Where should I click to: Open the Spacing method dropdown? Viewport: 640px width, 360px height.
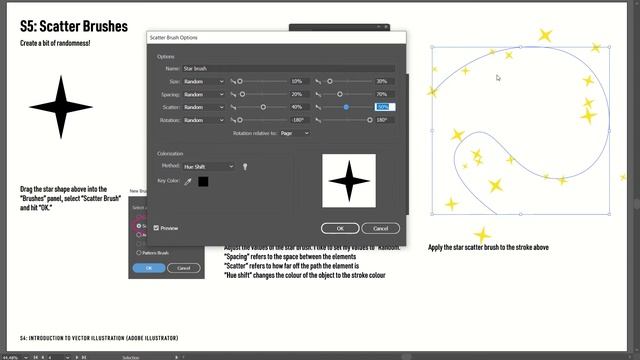[204, 94]
